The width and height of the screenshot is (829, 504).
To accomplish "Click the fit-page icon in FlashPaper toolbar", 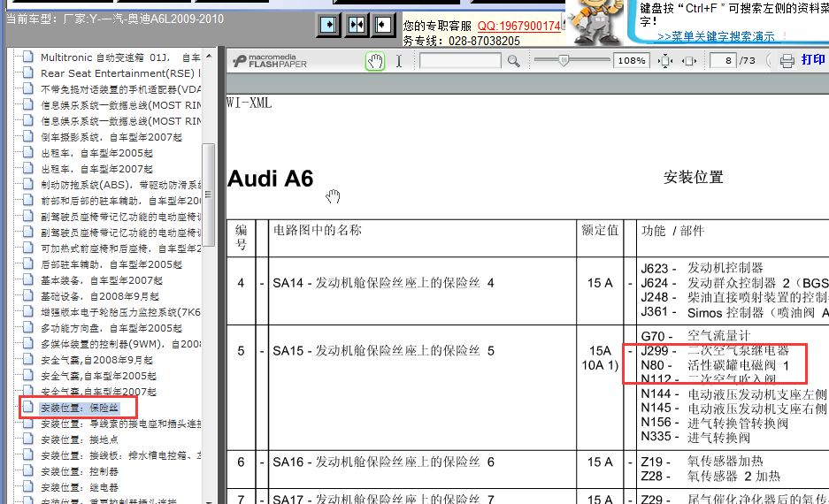I will click(x=665, y=61).
